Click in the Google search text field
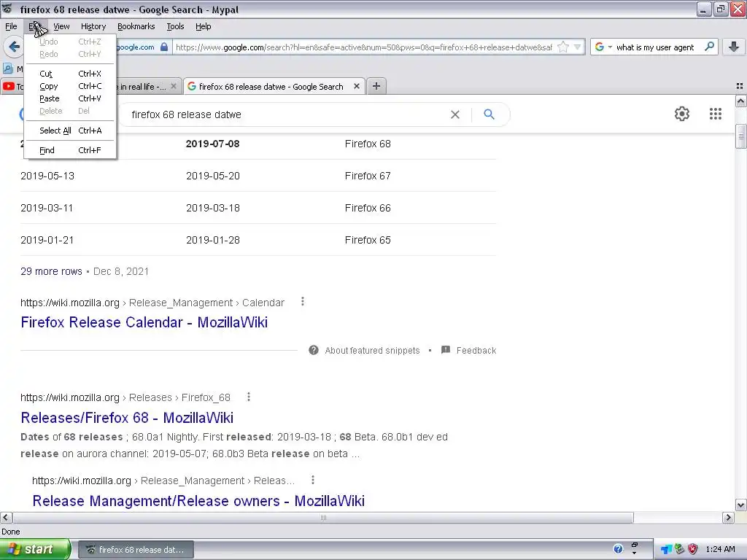Image resolution: width=747 pixels, height=560 pixels. (x=286, y=114)
